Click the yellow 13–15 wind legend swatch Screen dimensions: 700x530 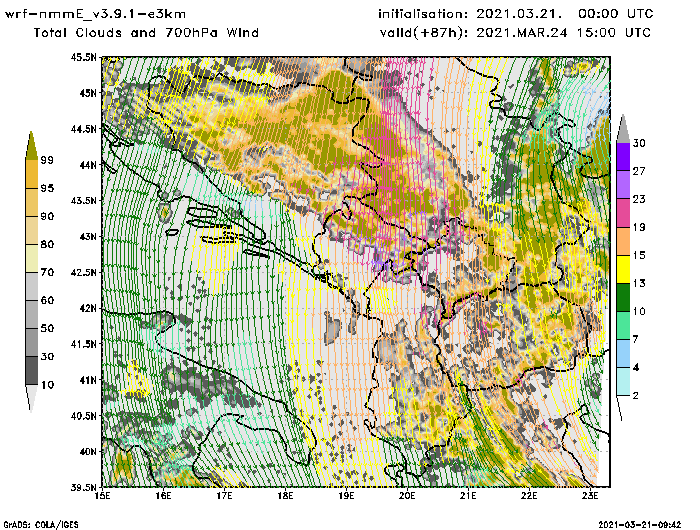tap(623, 269)
